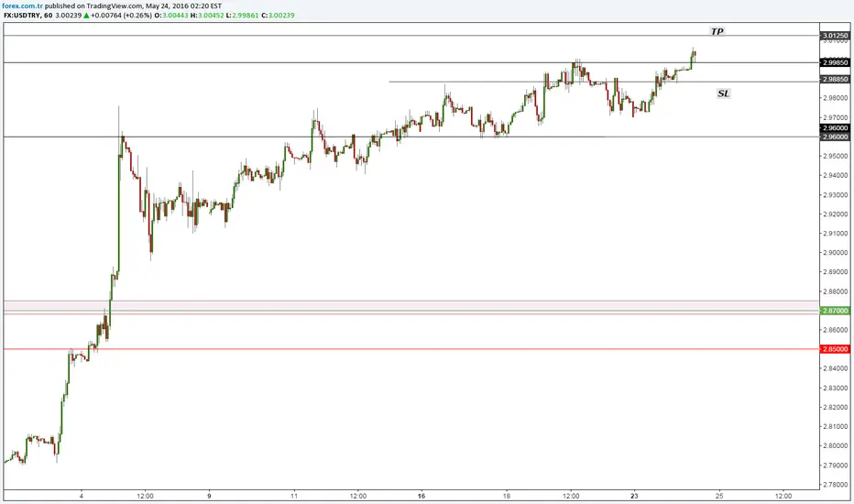Click the 2.89000 price axis label

point(835,272)
